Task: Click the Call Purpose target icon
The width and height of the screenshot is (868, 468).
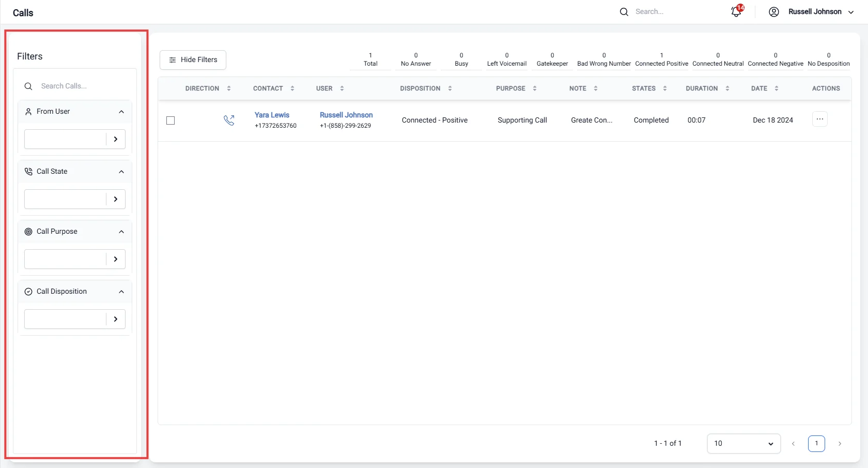Action: click(x=28, y=232)
